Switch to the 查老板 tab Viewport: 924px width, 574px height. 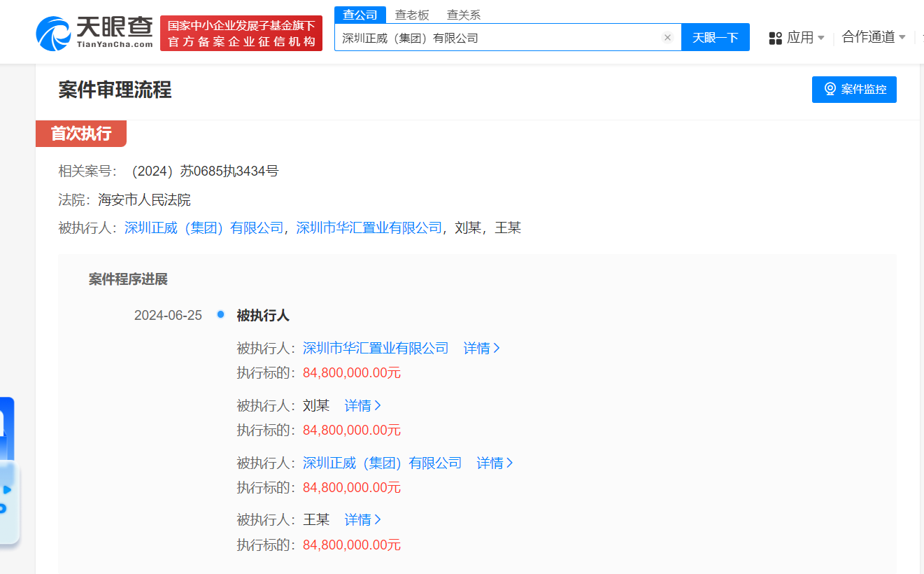click(413, 14)
